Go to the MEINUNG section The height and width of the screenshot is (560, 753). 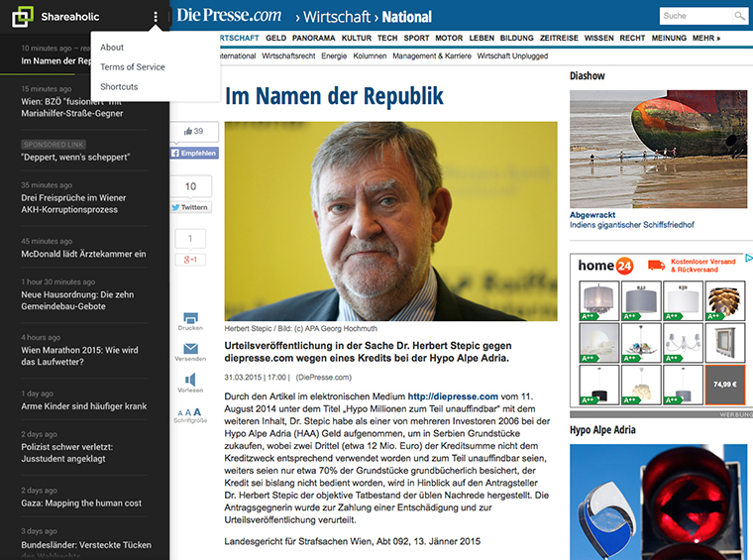click(x=669, y=38)
